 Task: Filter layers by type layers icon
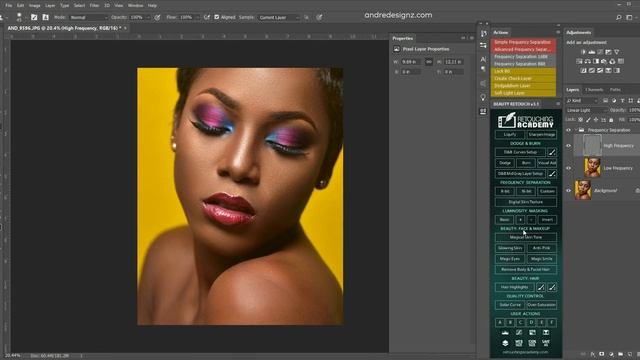click(622, 100)
